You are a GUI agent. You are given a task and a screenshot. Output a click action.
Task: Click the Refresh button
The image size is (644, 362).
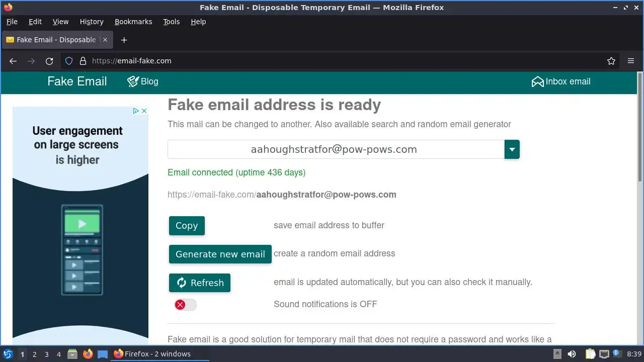coord(200,283)
